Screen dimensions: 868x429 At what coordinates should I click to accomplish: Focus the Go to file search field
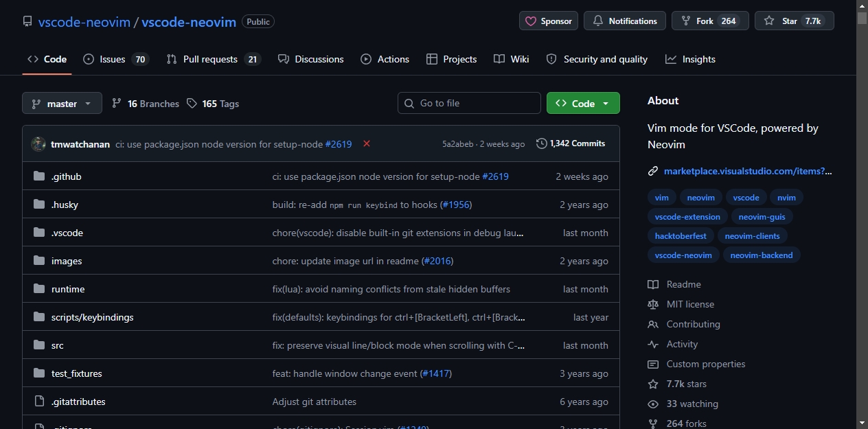469,103
